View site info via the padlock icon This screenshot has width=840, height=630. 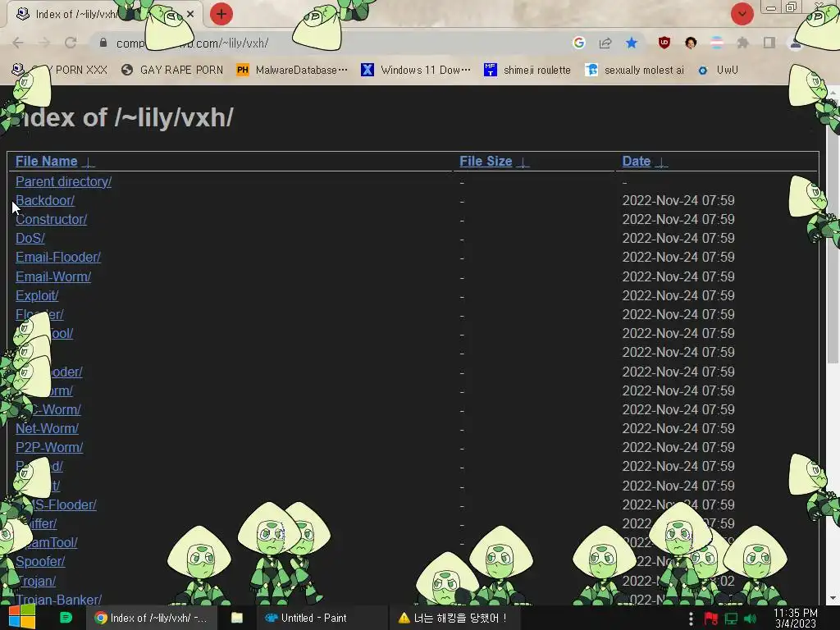(x=103, y=43)
